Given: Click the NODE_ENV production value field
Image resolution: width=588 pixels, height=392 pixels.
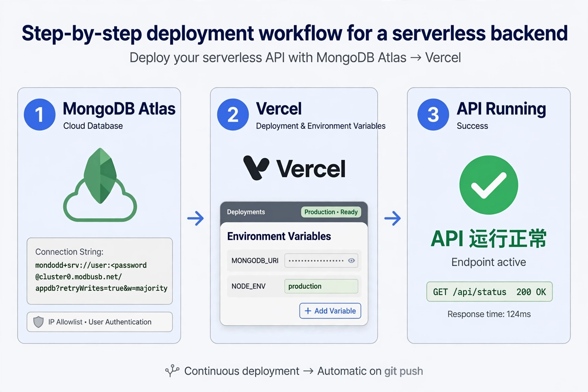Looking at the screenshot, I should pyautogui.click(x=321, y=286).
